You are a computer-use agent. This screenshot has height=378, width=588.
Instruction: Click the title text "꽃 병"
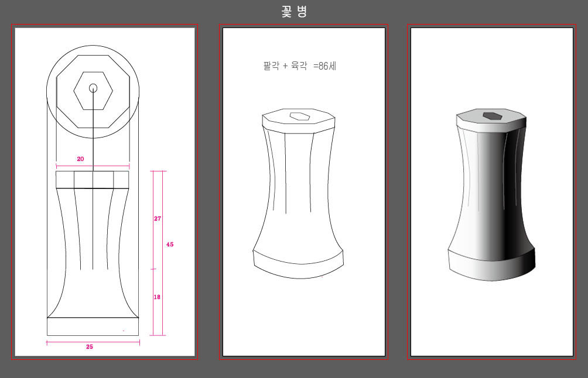click(x=295, y=11)
